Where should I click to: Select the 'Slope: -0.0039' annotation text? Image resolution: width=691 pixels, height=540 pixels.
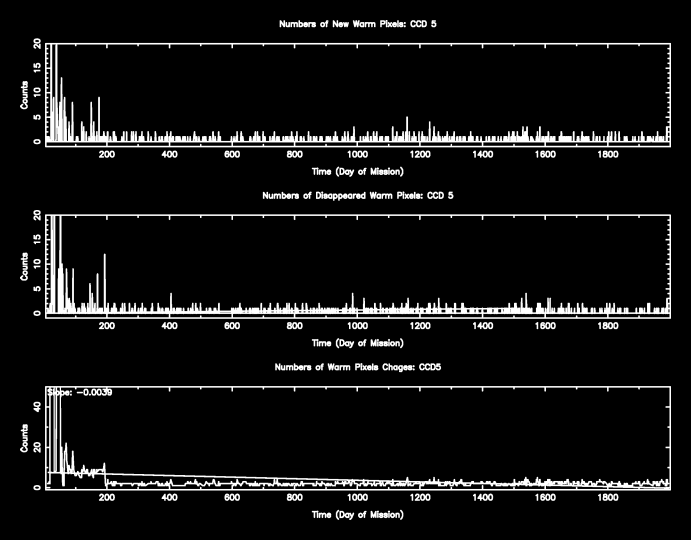pyautogui.click(x=80, y=392)
